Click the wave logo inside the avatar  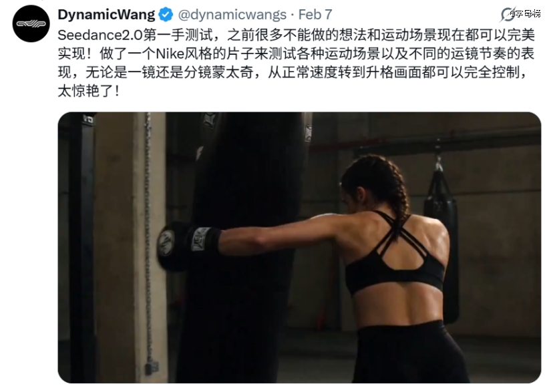point(31,24)
